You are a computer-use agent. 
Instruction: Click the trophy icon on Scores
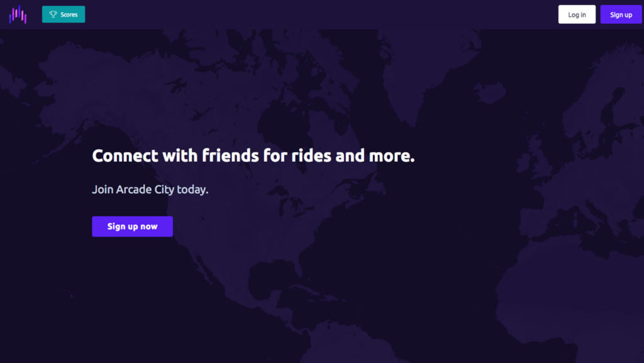pos(53,14)
